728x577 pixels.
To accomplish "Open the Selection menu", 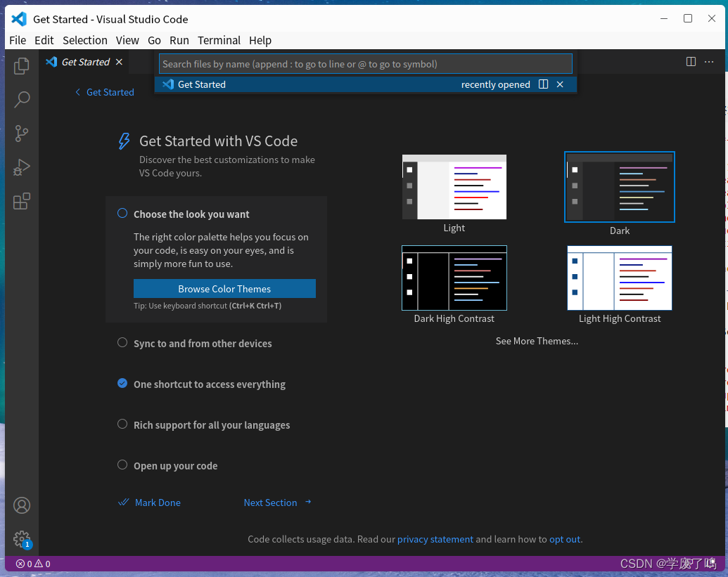I will click(85, 40).
